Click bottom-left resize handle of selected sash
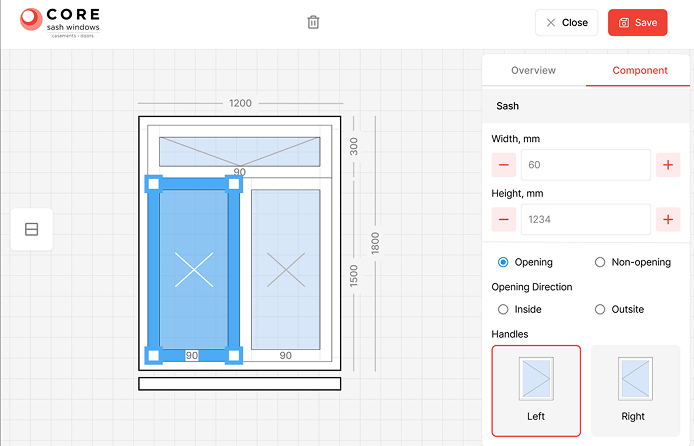The height and width of the screenshot is (446, 694). [154, 355]
